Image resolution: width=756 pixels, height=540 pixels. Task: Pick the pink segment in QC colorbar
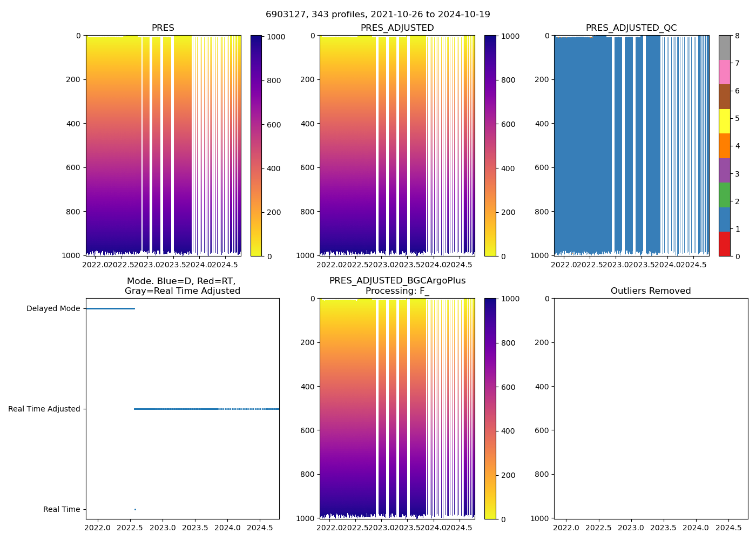coord(724,72)
